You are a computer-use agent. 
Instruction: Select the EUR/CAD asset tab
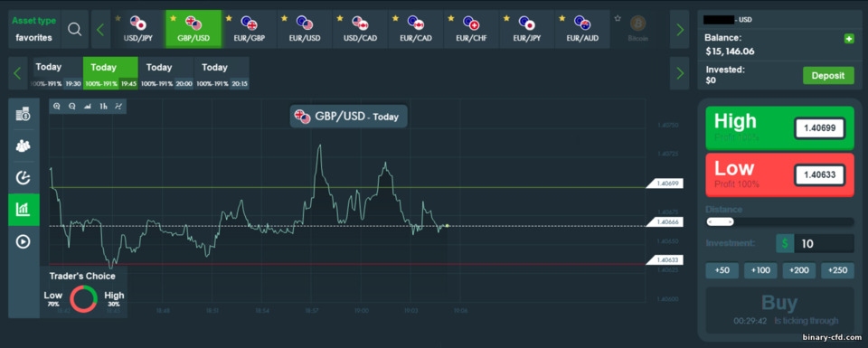click(416, 29)
